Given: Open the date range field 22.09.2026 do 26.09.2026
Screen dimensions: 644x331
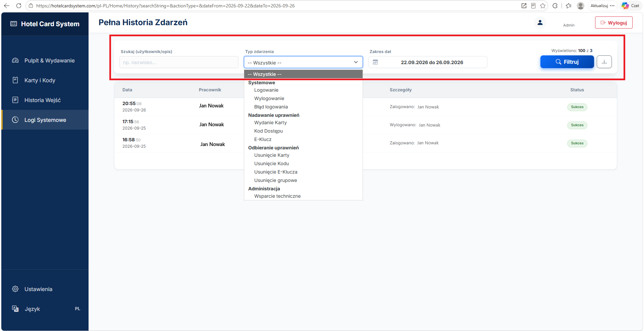Looking at the screenshot, I should (428, 62).
